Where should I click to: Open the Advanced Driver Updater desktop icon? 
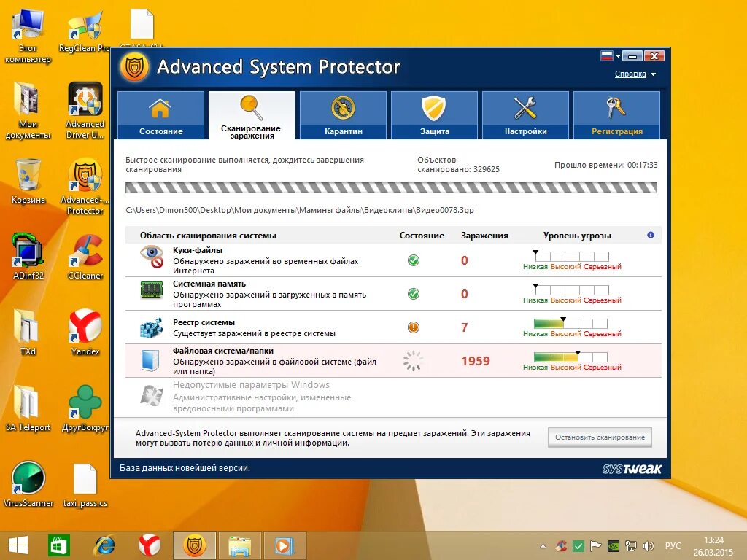click(85, 111)
